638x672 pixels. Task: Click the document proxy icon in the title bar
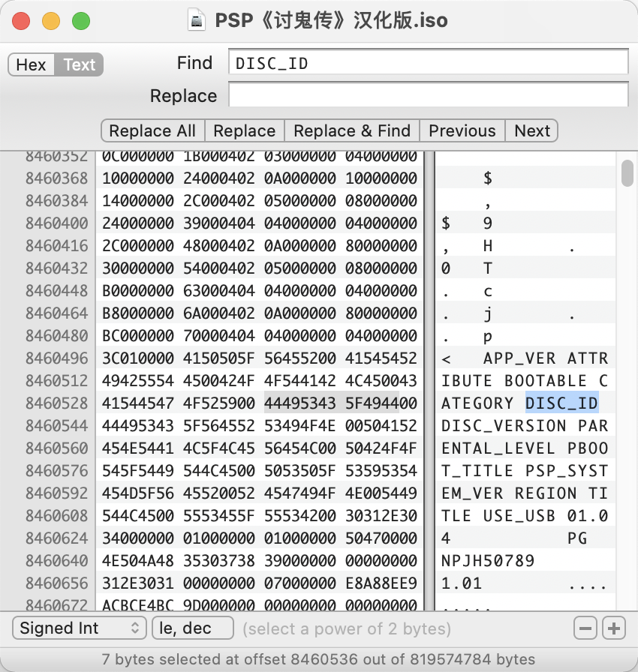pos(196,20)
